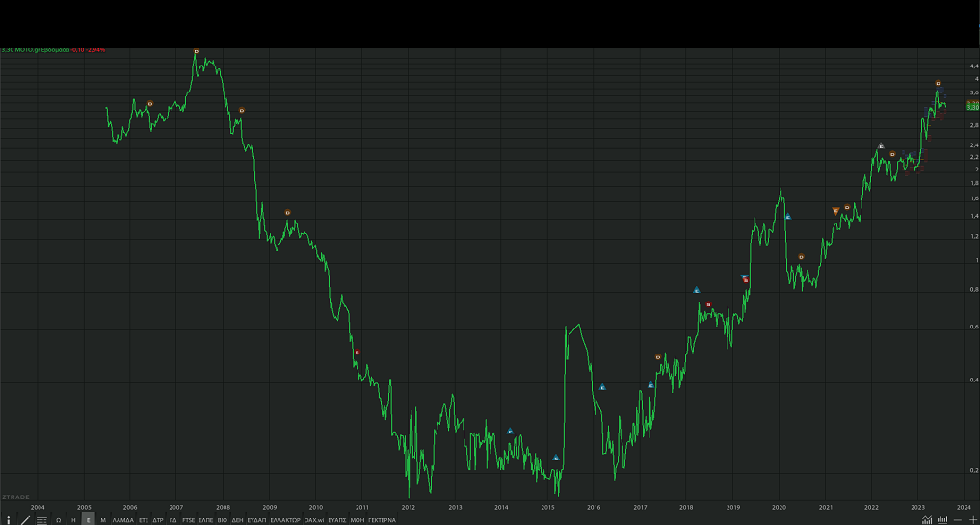Click the dividend marker in mid-2009
This screenshot has width=980, height=525.
coord(287,213)
